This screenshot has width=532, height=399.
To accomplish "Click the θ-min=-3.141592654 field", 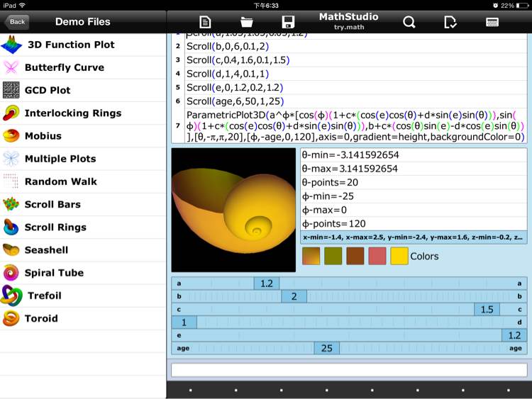I will tap(414, 155).
